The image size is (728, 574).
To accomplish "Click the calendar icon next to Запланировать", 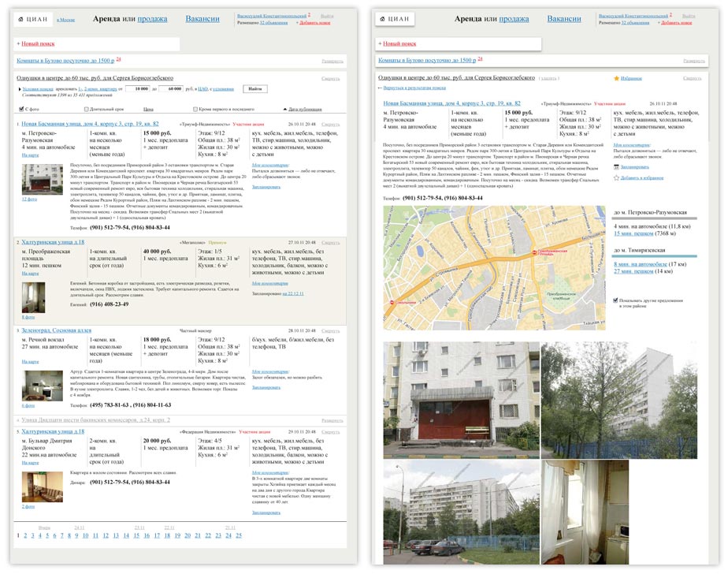I will coord(616,166).
